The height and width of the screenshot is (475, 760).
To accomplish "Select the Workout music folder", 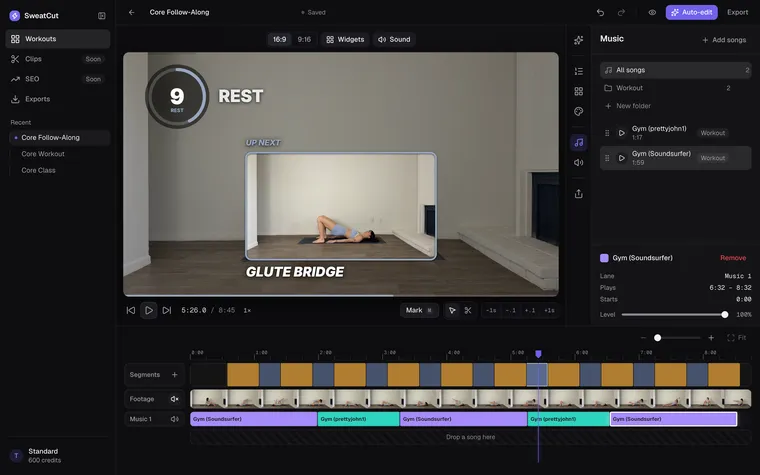I will pos(676,88).
